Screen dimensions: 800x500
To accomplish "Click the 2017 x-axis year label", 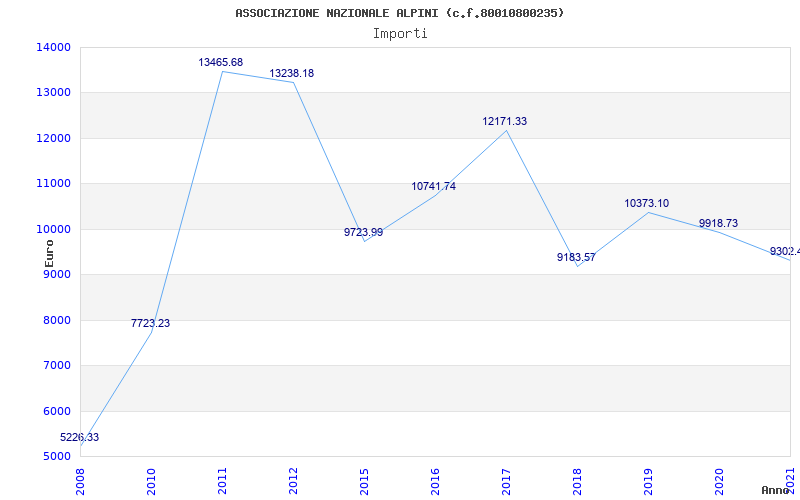I will click(506, 482).
